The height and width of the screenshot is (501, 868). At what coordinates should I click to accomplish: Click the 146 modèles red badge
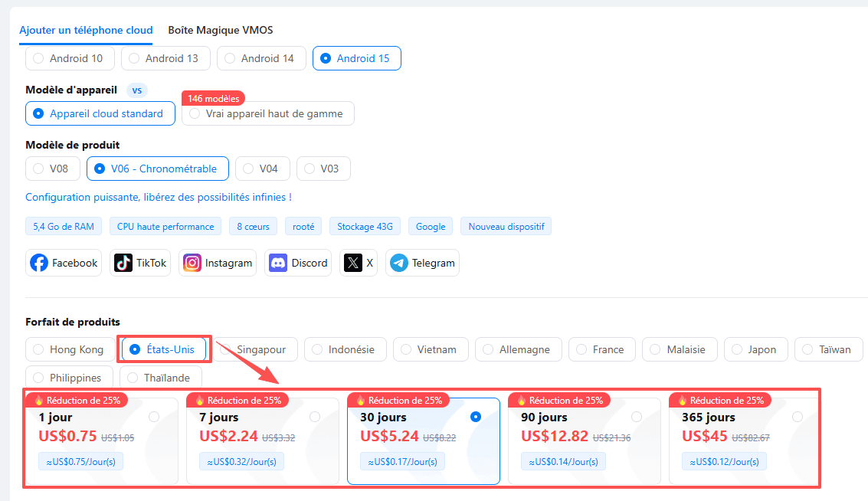[213, 98]
